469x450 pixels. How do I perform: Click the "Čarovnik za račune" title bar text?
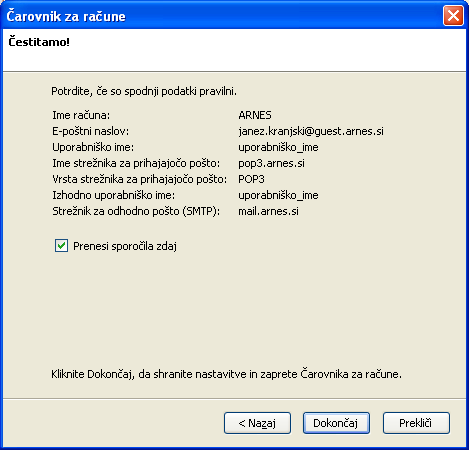[x=66, y=16]
